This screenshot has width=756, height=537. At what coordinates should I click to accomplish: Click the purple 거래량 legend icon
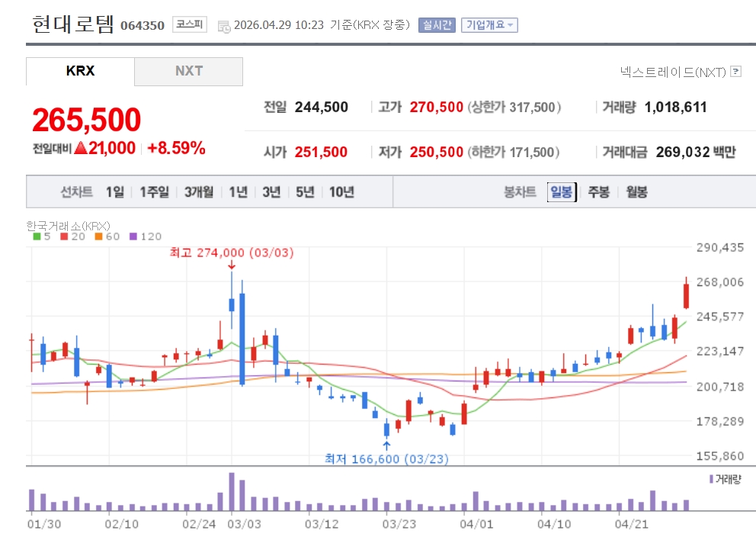coord(711,479)
